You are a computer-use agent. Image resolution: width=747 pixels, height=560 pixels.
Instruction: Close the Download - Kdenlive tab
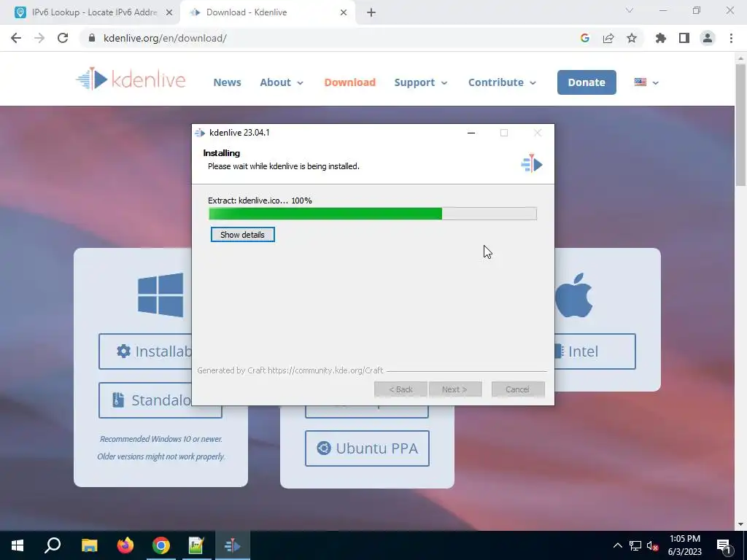pos(344,12)
